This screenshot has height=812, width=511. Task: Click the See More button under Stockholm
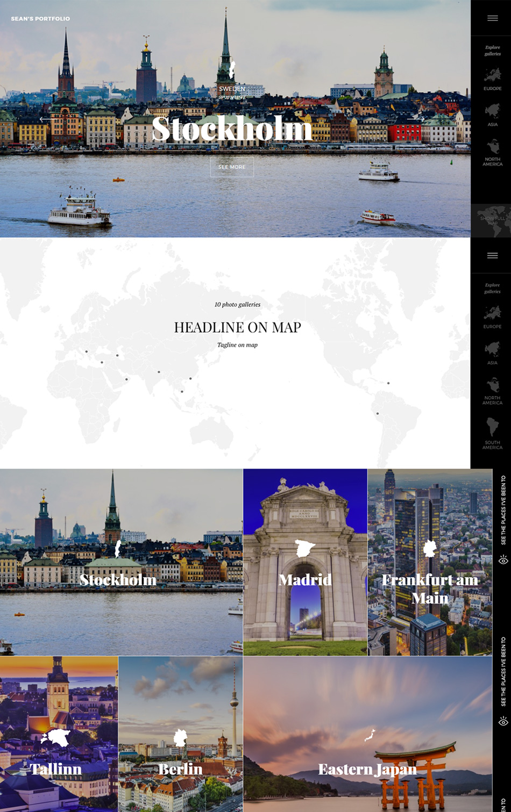[x=232, y=167]
